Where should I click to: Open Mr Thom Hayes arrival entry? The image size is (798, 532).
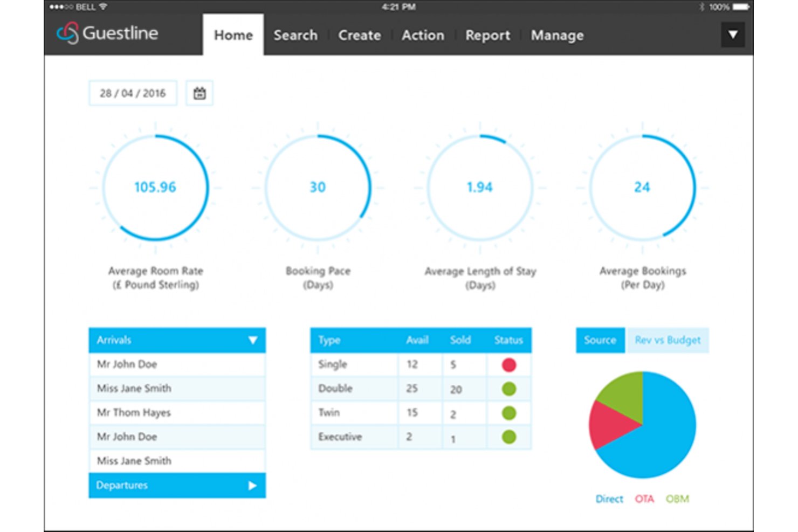[x=177, y=413]
